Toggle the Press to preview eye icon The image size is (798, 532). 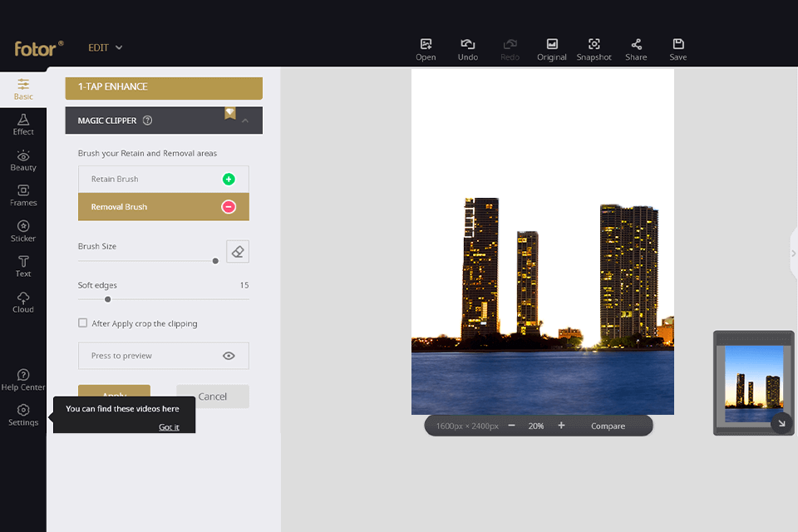point(229,356)
